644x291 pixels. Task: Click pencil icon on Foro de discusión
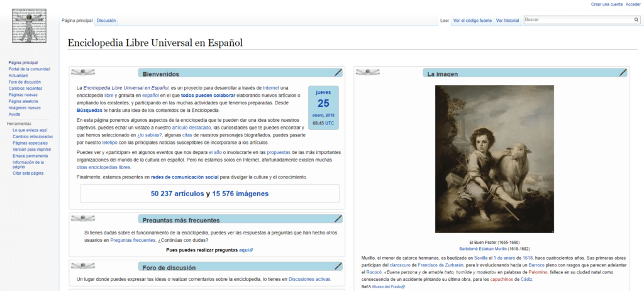pos(338,266)
